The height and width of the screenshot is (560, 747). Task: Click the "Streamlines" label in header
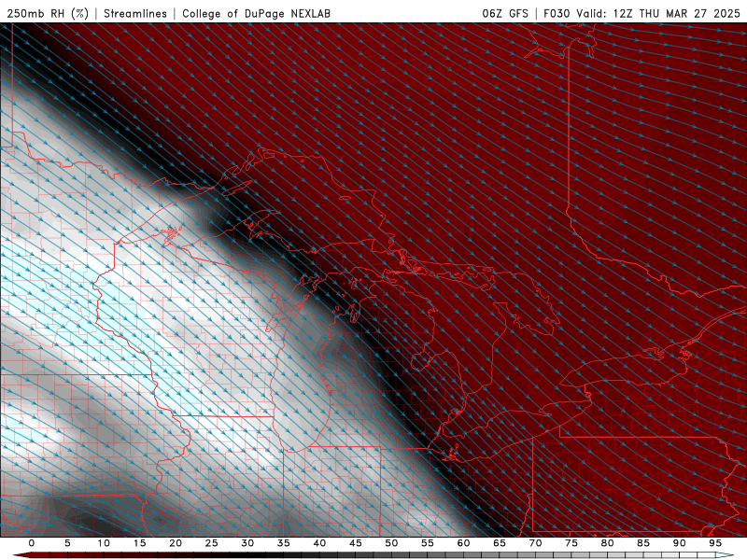[x=135, y=13]
